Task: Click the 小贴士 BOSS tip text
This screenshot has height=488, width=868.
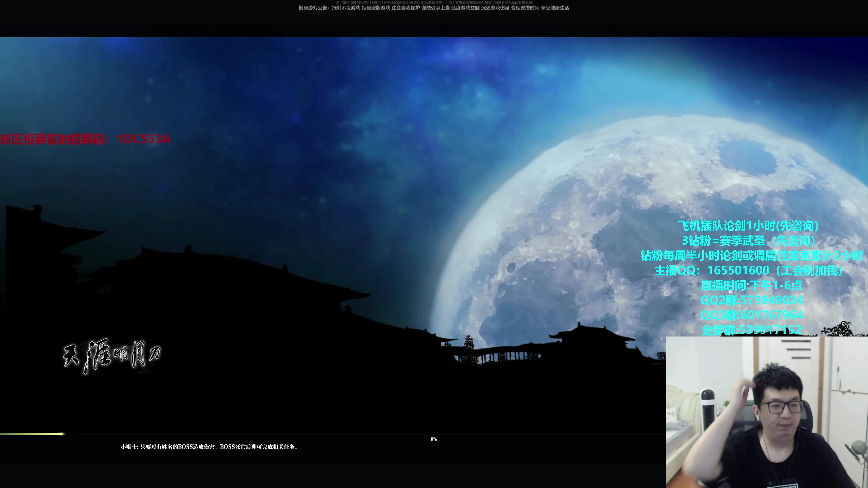Action: [x=209, y=447]
